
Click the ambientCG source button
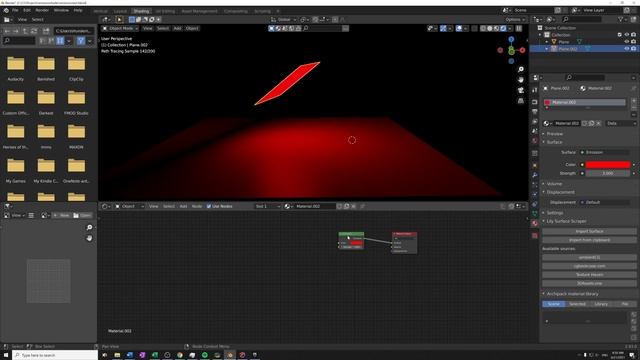tap(589, 258)
